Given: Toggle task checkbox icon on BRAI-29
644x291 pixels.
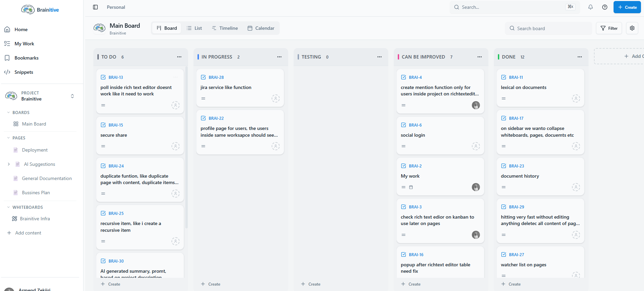Looking at the screenshot, I should tap(504, 207).
